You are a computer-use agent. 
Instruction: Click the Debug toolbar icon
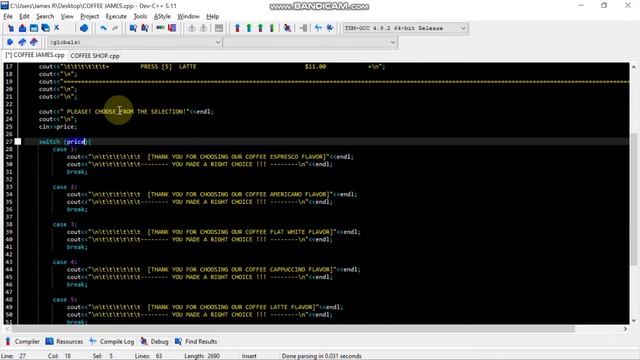click(287, 28)
